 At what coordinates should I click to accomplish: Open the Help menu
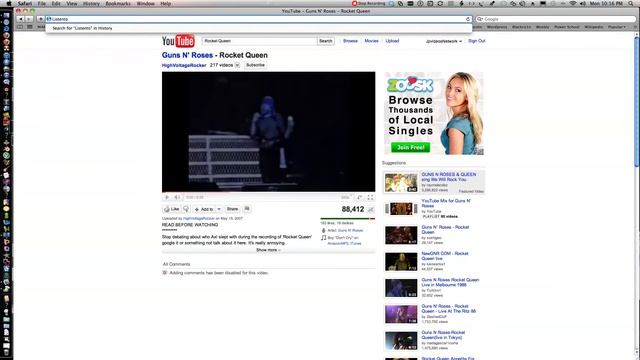[x=166, y=3]
